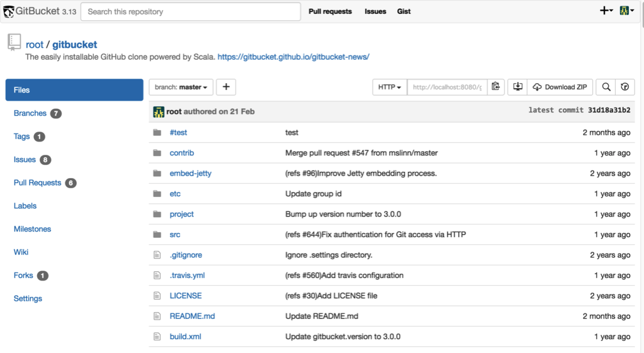Image resolution: width=644 pixels, height=353 pixels.
Task: Go to Gist in the top bar
Action: pyautogui.click(x=404, y=11)
